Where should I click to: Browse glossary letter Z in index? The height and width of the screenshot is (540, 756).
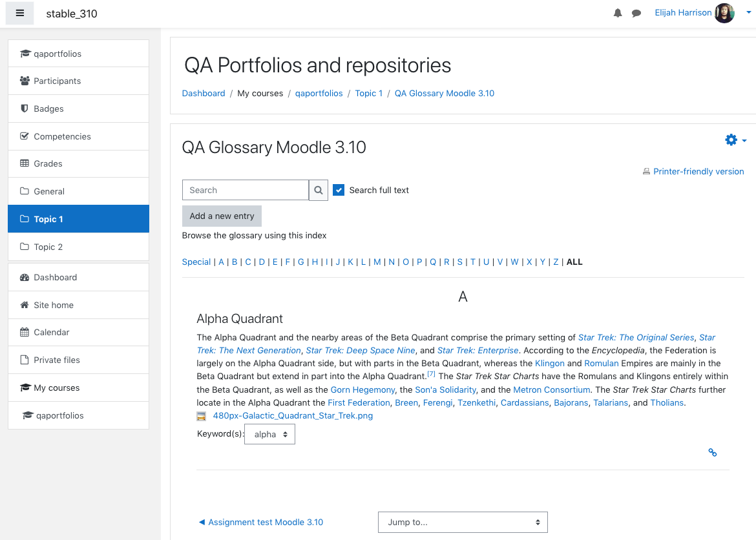pos(556,262)
